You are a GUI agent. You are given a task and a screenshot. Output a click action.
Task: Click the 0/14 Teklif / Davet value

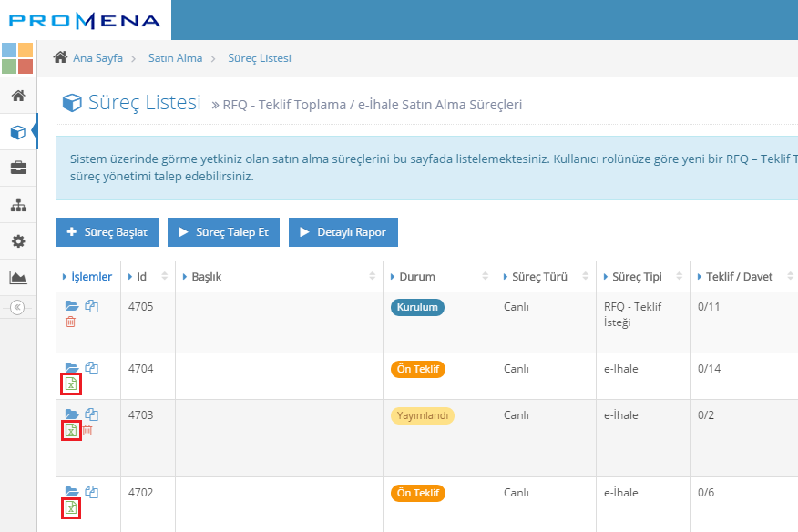click(x=709, y=369)
